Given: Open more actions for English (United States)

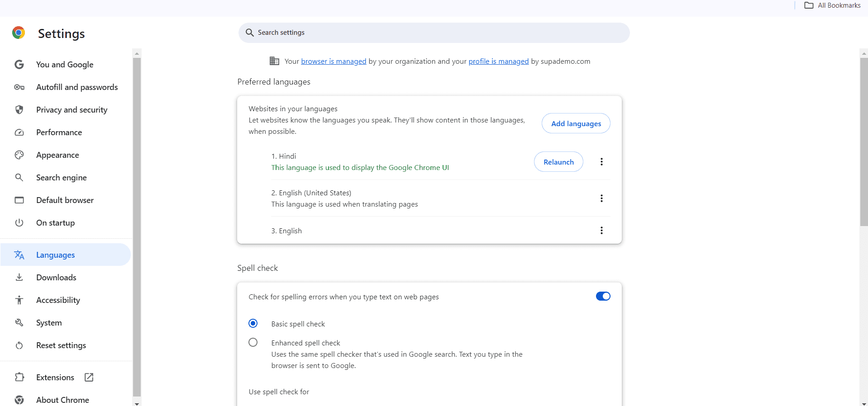Looking at the screenshot, I should click(x=601, y=198).
